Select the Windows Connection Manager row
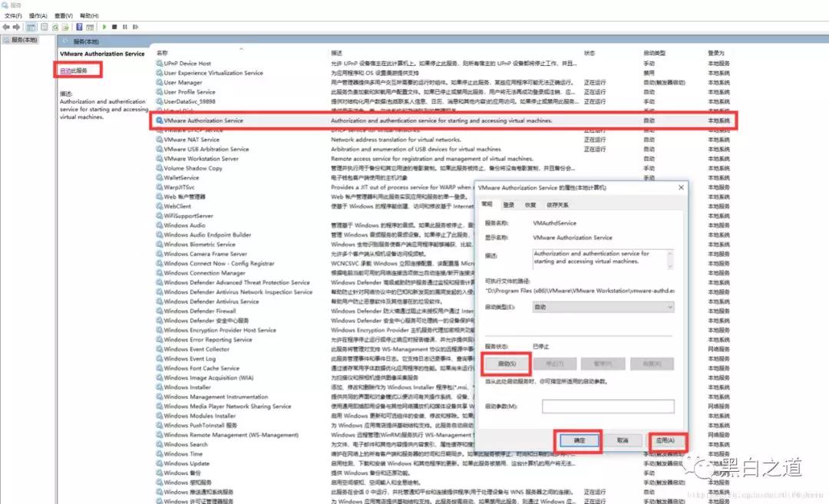The width and height of the screenshot is (829, 504). (443, 272)
